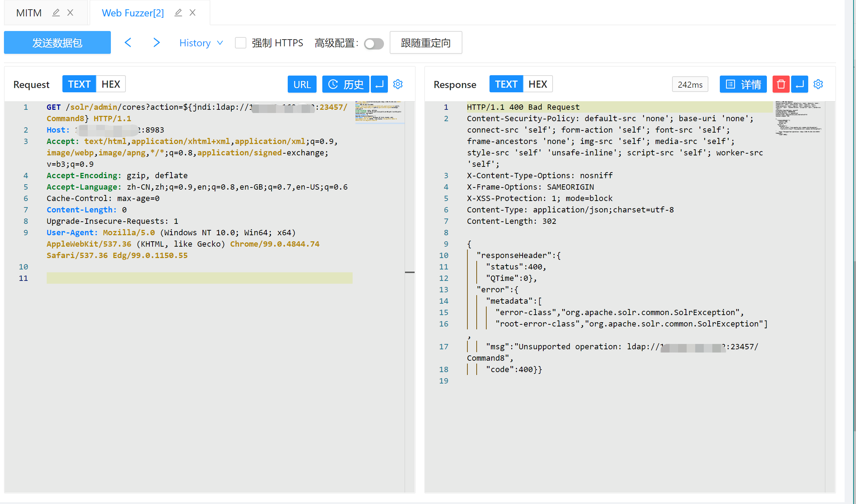Open the History dropdown
This screenshot has height=504, width=856.
201,43
